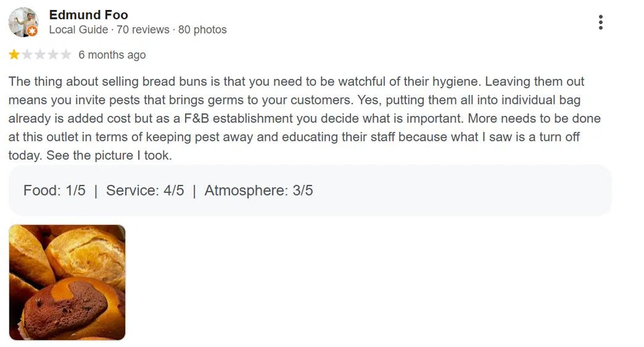Click the "Local Guide" label

tap(78, 29)
